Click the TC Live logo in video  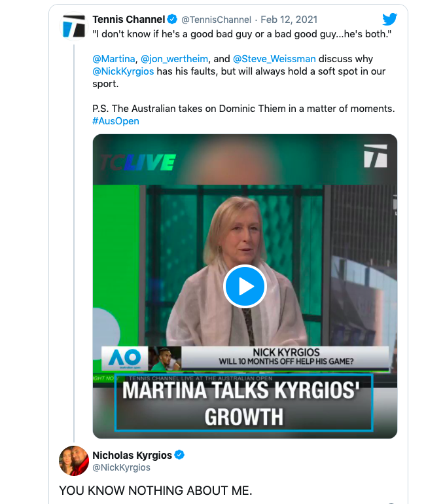[138, 162]
